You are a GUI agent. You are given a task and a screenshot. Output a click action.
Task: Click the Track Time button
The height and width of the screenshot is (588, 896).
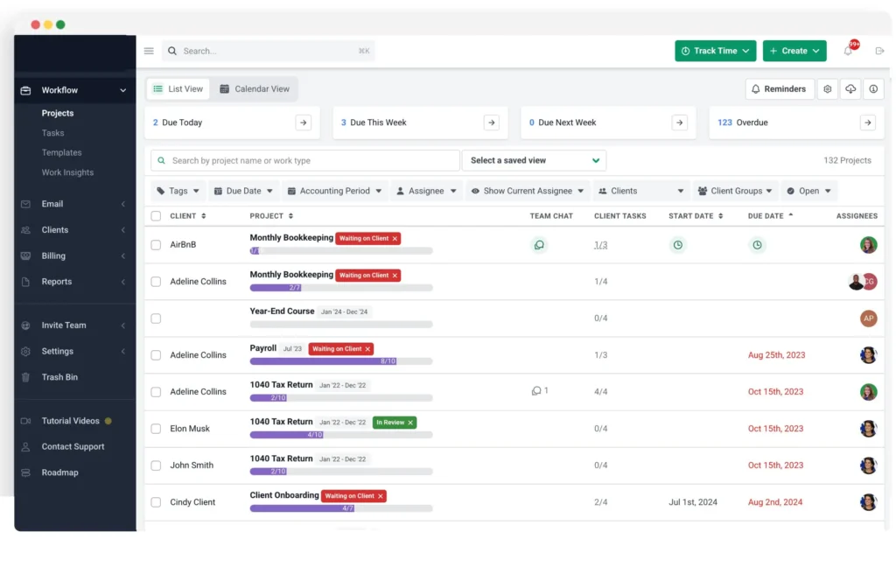(x=716, y=51)
